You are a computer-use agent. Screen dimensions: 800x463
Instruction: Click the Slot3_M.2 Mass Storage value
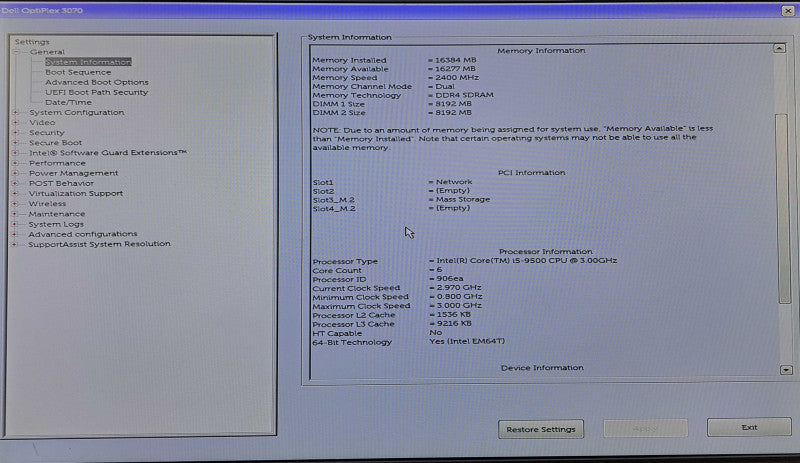pyautogui.click(x=462, y=200)
